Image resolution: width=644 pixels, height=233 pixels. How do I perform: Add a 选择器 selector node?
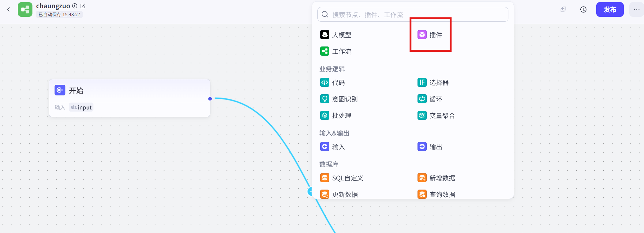click(x=433, y=82)
